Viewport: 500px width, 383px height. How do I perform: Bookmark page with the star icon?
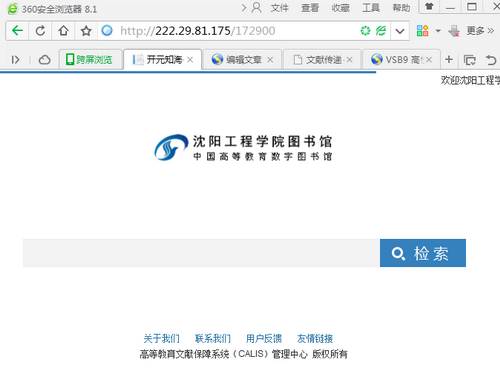[x=86, y=31]
